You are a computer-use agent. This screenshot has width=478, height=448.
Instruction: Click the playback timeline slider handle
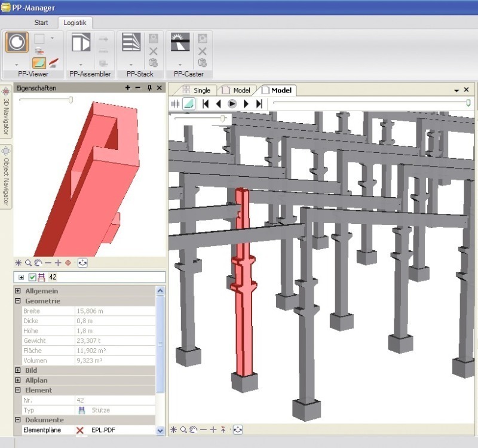[468, 103]
